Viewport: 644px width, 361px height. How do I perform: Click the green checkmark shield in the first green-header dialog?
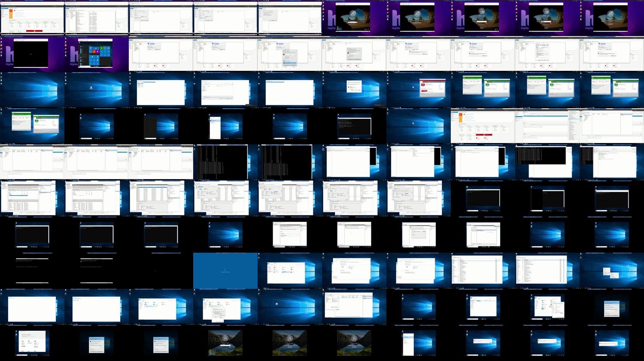(487, 85)
